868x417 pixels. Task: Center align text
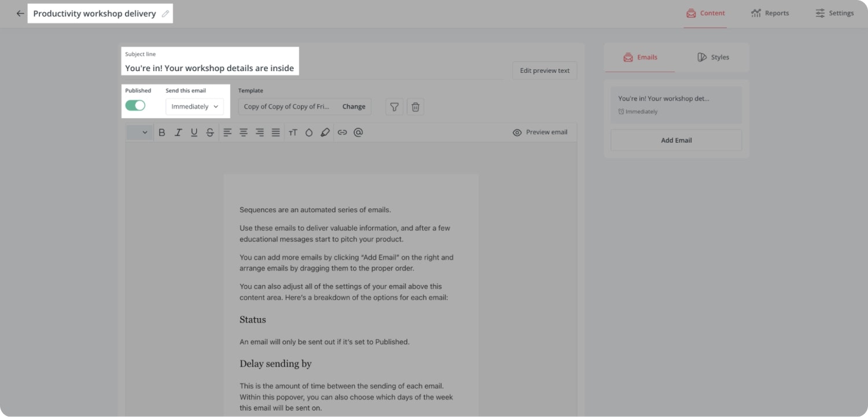click(x=244, y=132)
